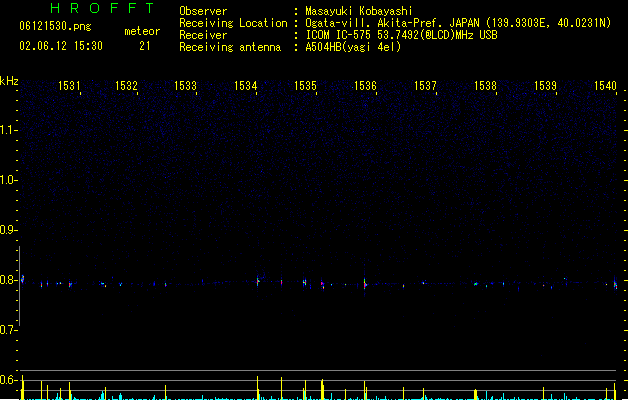Click the 0.8 kHz axis label
The image size is (629, 400).
click(x=8, y=280)
